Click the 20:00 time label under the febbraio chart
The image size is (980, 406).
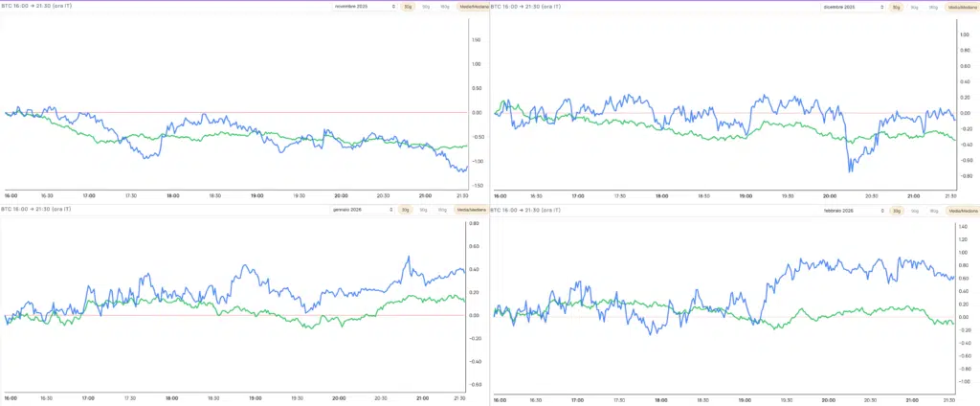(827, 399)
